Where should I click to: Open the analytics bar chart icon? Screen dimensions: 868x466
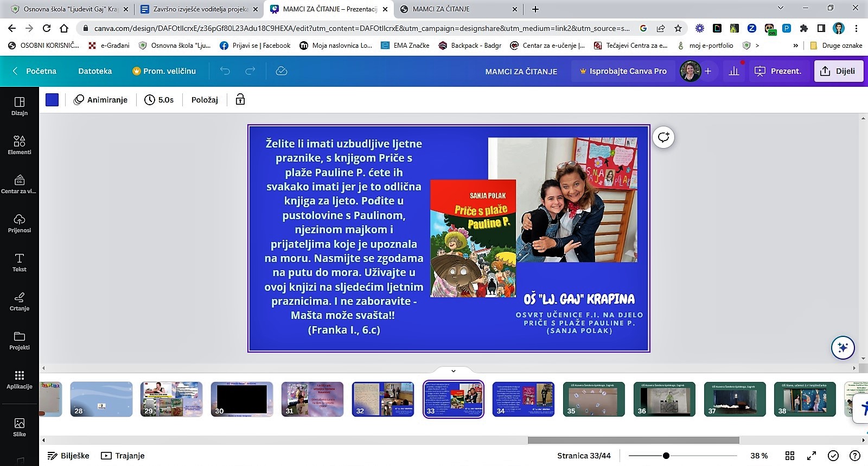(734, 71)
